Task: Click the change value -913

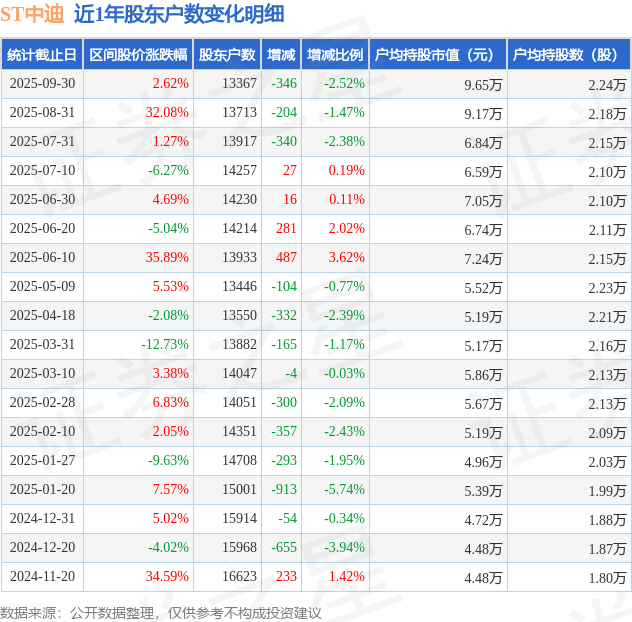Action: [x=284, y=489]
